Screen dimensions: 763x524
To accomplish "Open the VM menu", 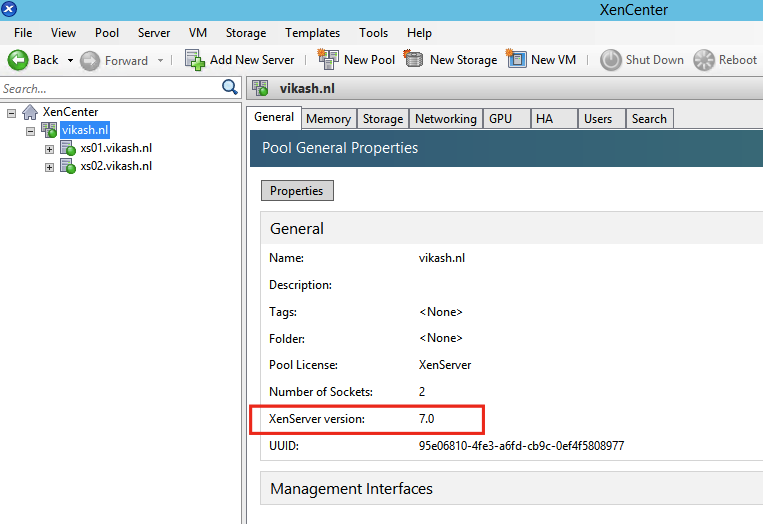I will [198, 33].
